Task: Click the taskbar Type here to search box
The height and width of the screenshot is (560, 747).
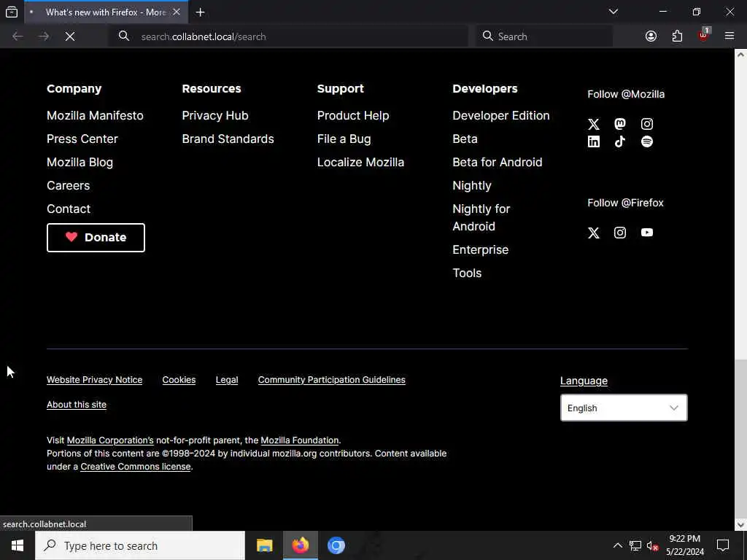Action: pyautogui.click(x=140, y=545)
